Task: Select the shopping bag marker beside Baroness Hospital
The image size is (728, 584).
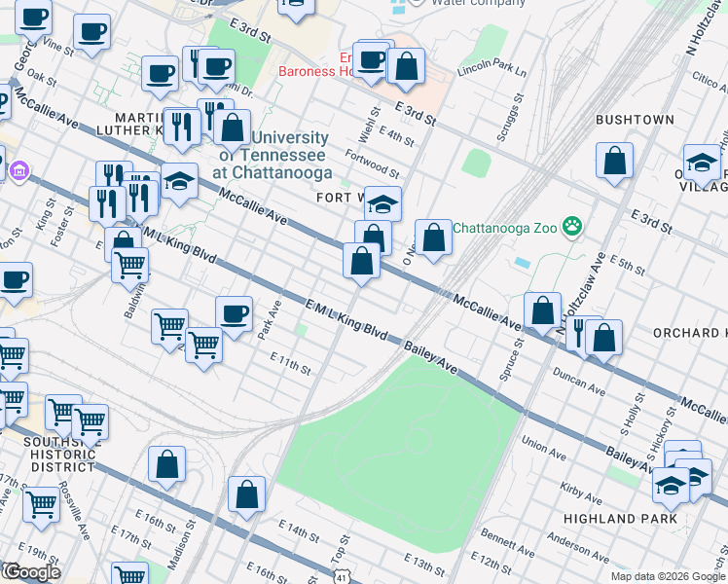Action: (x=406, y=68)
